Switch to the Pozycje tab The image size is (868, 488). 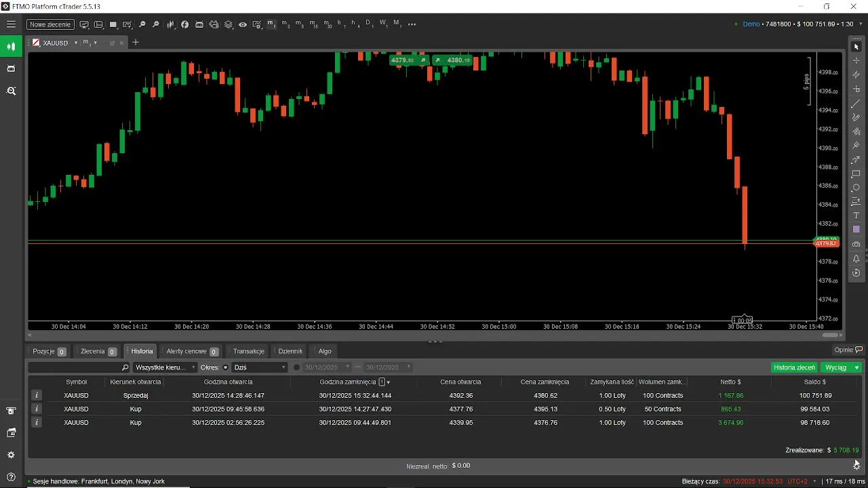[x=49, y=351]
